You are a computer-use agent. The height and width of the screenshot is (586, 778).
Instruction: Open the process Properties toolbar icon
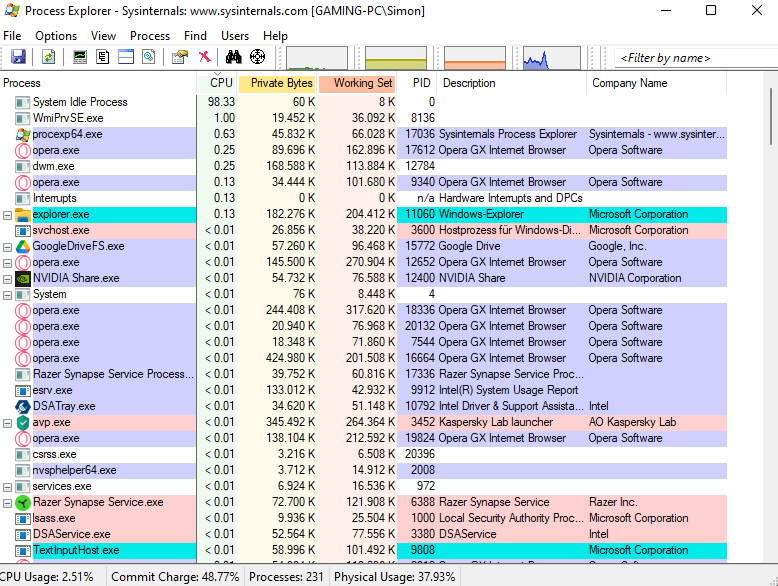(180, 57)
